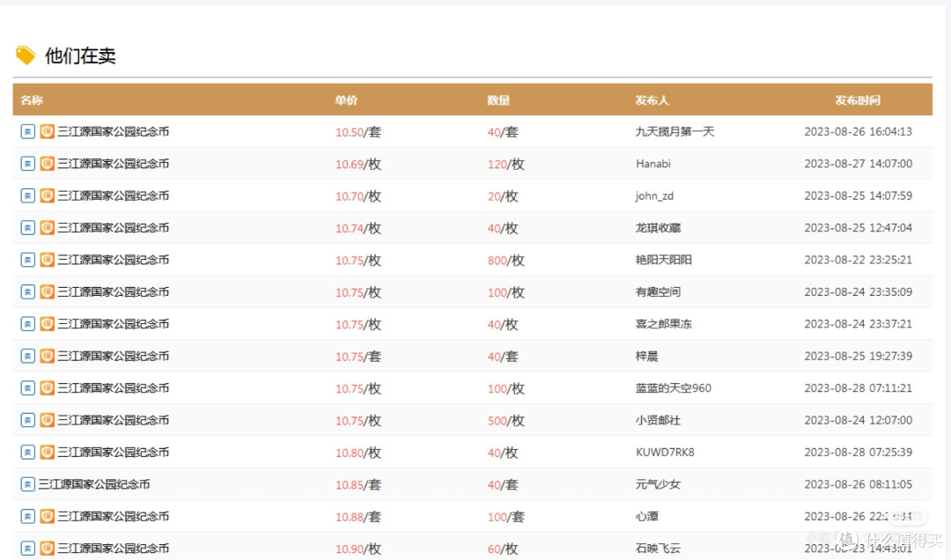Image resolution: width=951 pixels, height=560 pixels.
Task: Click the 单价 column header
Action: [x=346, y=100]
